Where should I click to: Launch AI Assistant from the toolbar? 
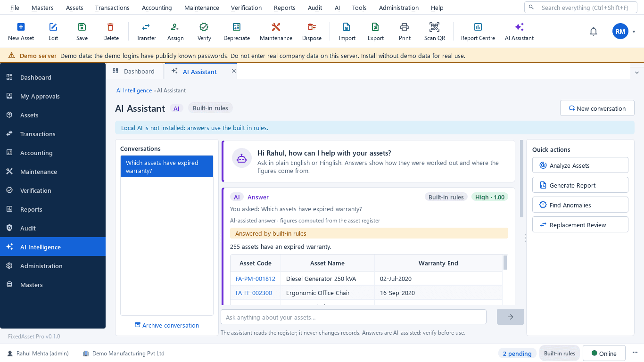[519, 32]
